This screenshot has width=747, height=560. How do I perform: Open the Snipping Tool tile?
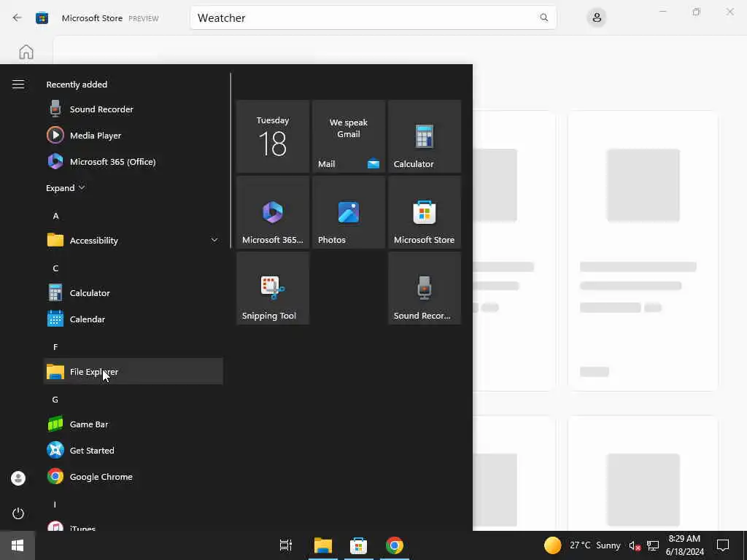[273, 288]
